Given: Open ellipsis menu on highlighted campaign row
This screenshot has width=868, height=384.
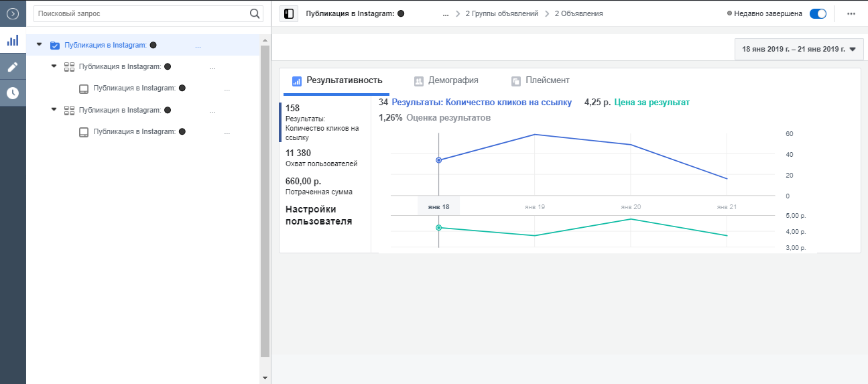Looking at the screenshot, I should (x=198, y=46).
